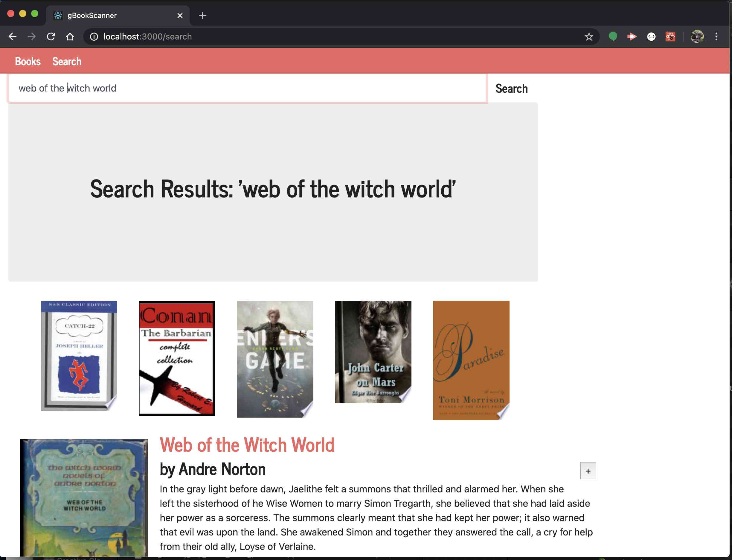The width and height of the screenshot is (732, 560).
Task: Open the React DevTools extension icon
Action: click(670, 37)
